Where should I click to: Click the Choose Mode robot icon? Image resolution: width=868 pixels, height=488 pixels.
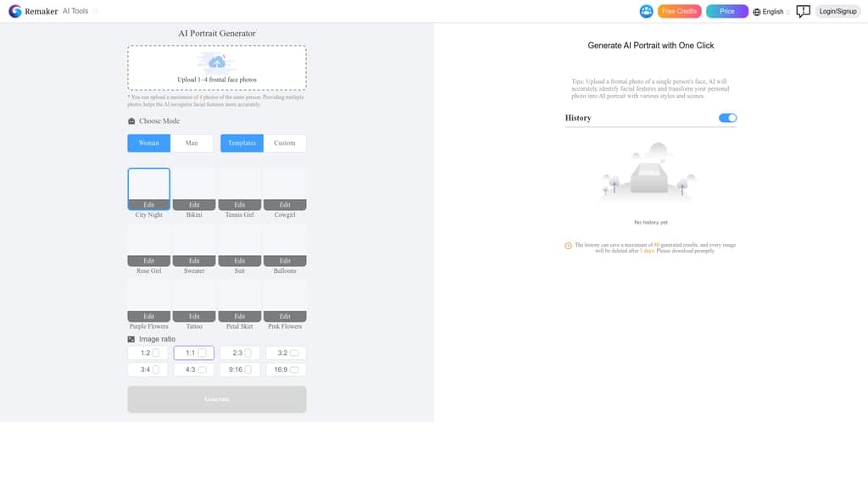(x=131, y=121)
